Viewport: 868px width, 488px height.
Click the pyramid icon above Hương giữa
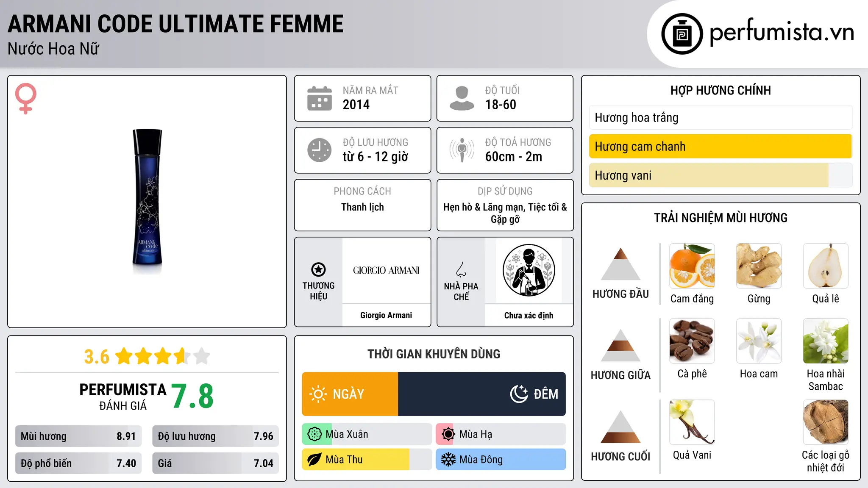point(620,345)
